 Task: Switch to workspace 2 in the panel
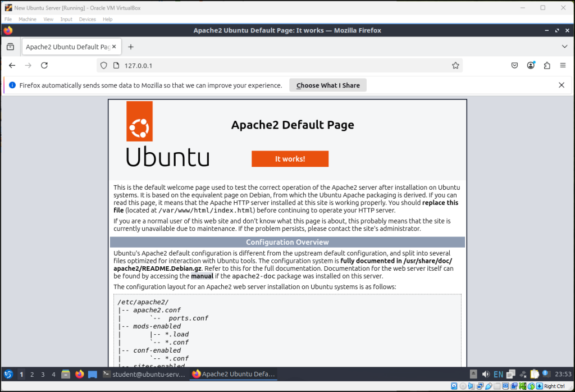[x=32, y=374]
